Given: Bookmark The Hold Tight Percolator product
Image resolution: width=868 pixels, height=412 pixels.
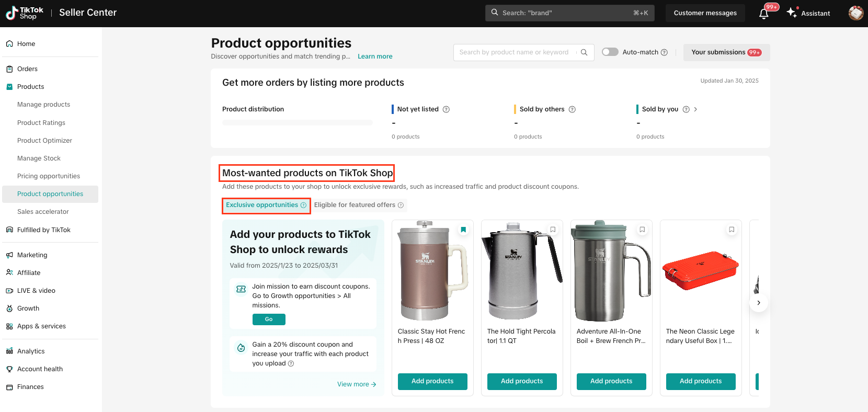Looking at the screenshot, I should pos(553,230).
